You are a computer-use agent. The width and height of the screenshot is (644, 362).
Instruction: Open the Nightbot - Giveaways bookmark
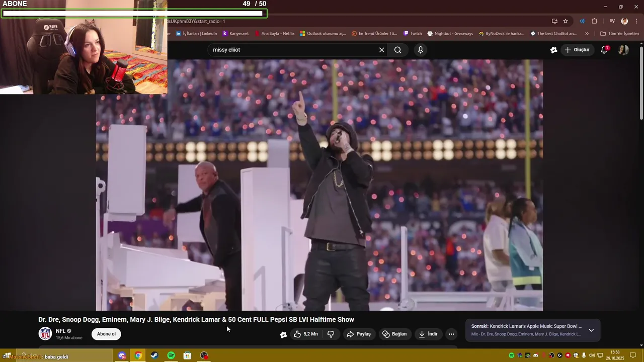[x=450, y=34]
